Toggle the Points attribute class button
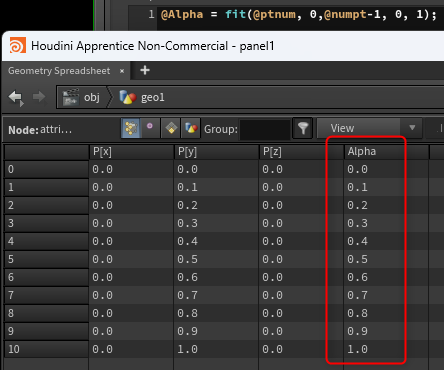444x370 pixels. click(x=131, y=128)
